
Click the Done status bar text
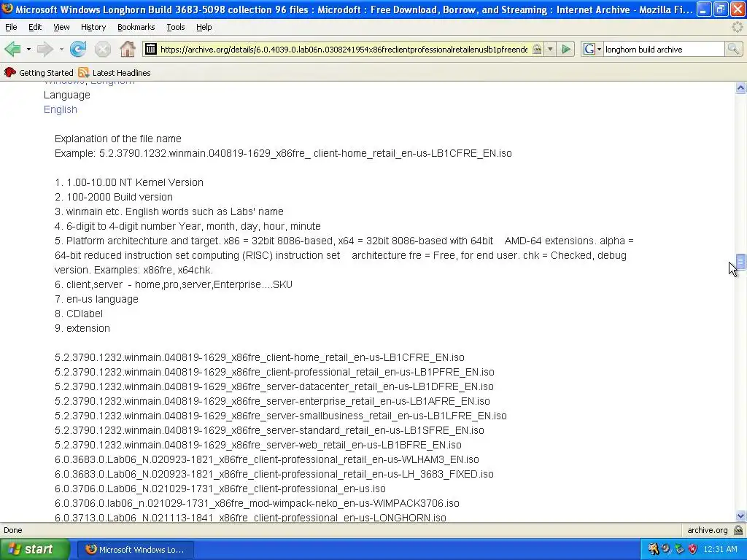pyautogui.click(x=13, y=530)
